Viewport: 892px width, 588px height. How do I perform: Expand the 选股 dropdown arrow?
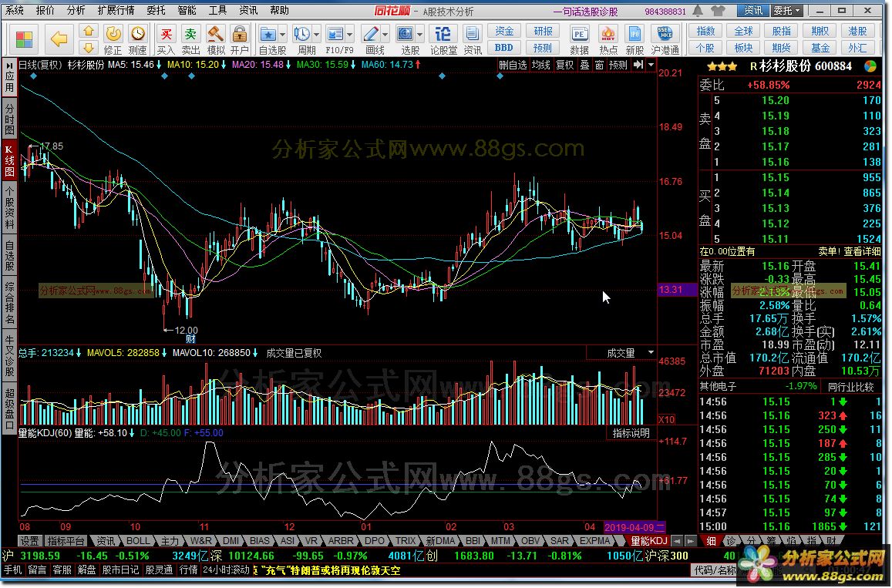pyautogui.click(x=420, y=34)
